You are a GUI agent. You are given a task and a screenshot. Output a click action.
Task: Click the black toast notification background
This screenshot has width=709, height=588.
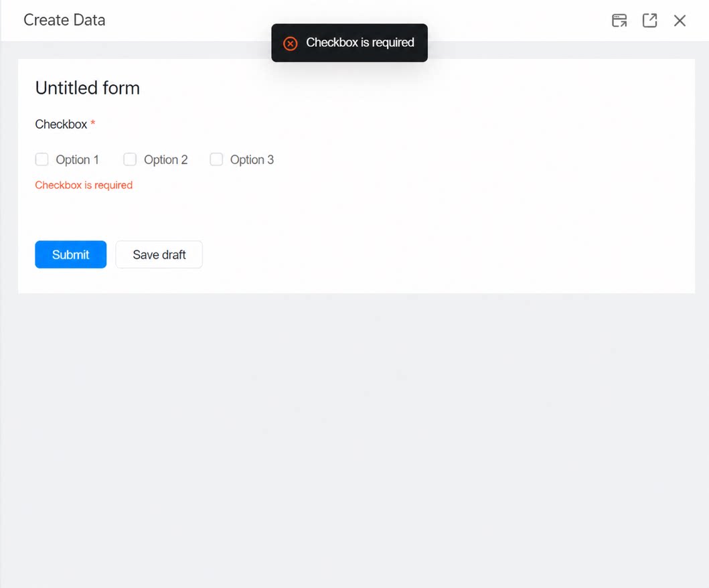point(349,43)
